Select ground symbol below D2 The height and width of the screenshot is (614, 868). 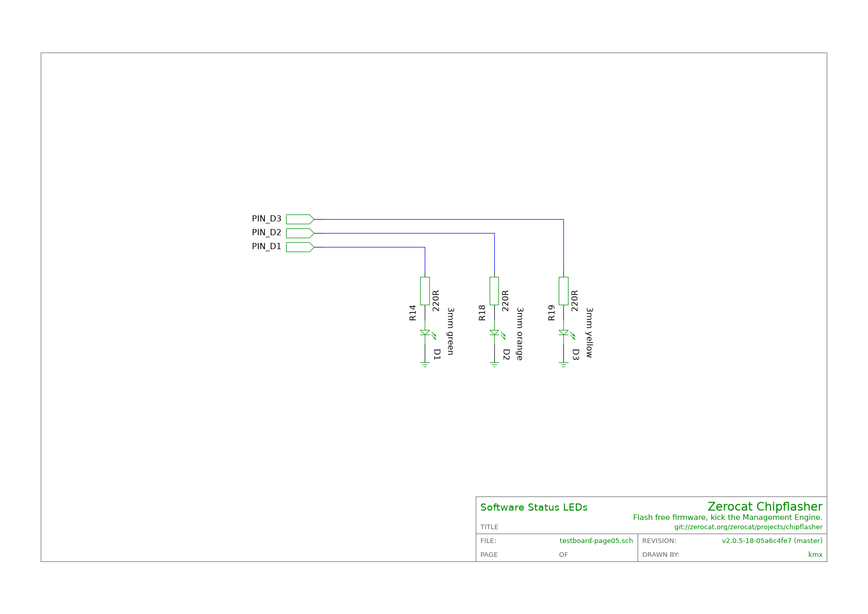tap(494, 364)
